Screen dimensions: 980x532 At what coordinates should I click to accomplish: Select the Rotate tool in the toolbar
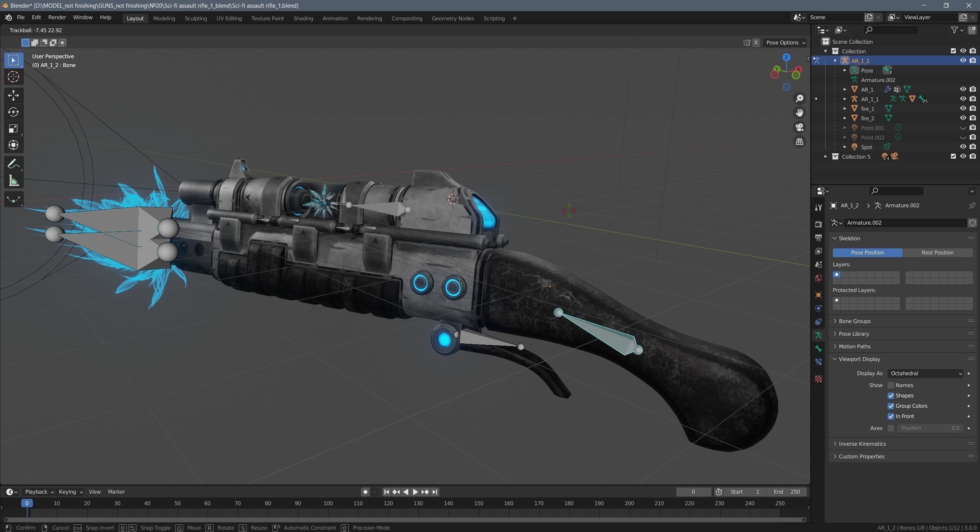tap(13, 112)
